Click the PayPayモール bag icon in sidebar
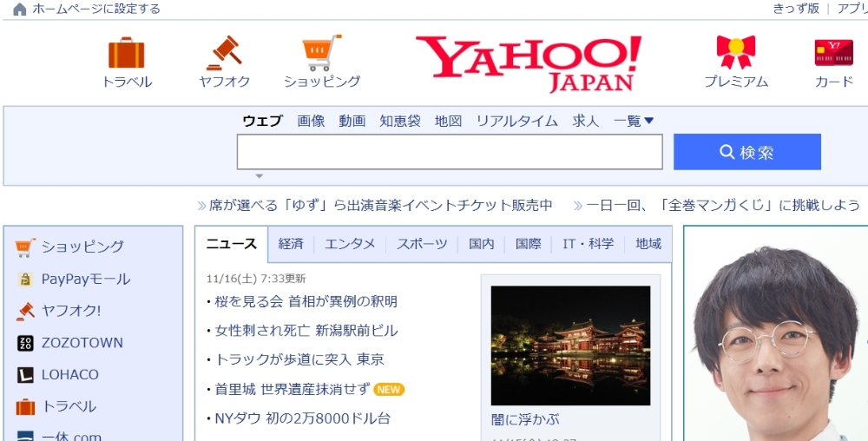868x441 pixels. (x=25, y=280)
